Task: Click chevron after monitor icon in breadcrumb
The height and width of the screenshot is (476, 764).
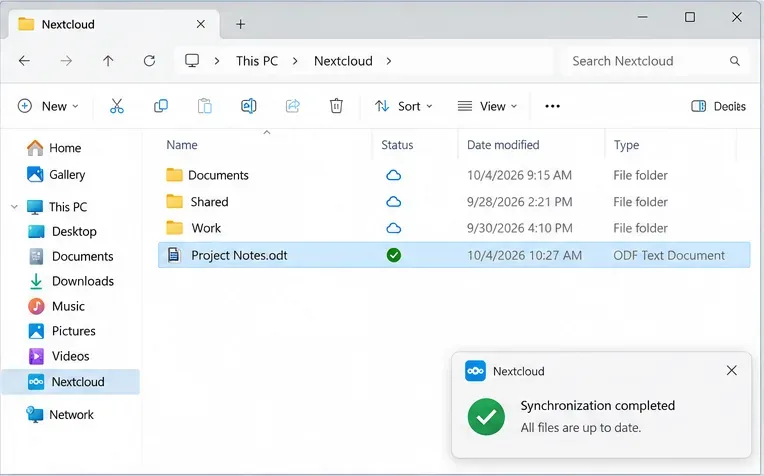Action: pyautogui.click(x=217, y=61)
